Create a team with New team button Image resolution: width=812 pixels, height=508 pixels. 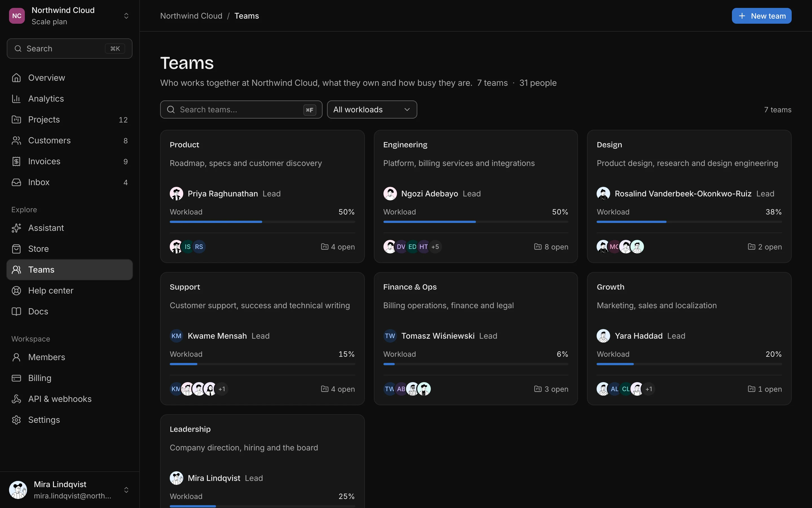[761, 16]
